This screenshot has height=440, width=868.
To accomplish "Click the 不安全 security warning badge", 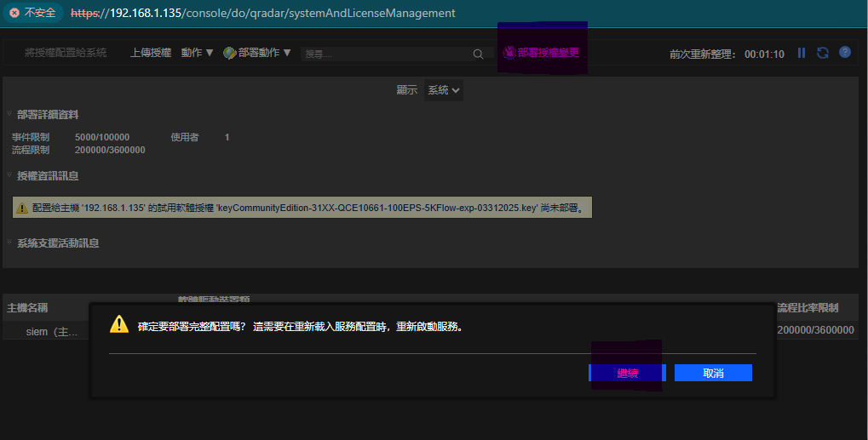I will click(32, 13).
